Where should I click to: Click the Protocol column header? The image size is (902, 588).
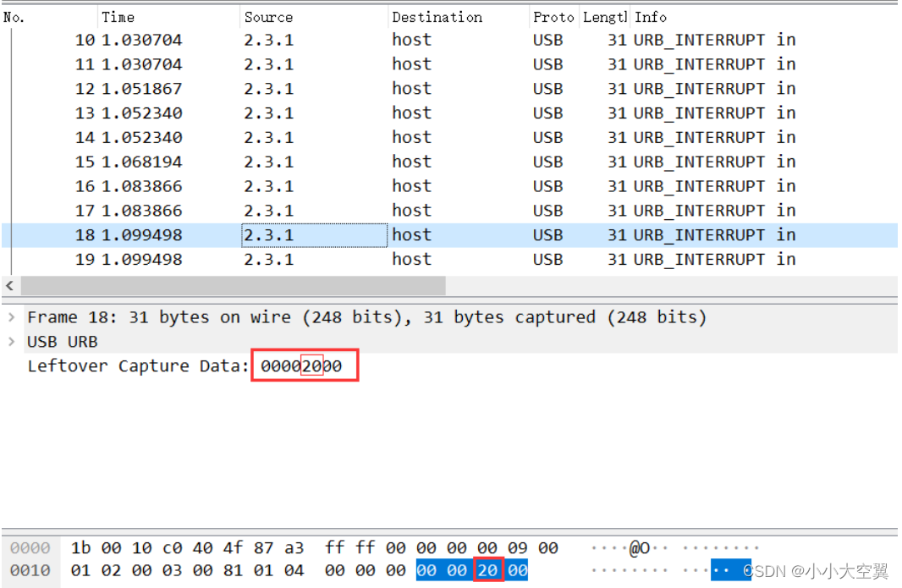coord(553,16)
